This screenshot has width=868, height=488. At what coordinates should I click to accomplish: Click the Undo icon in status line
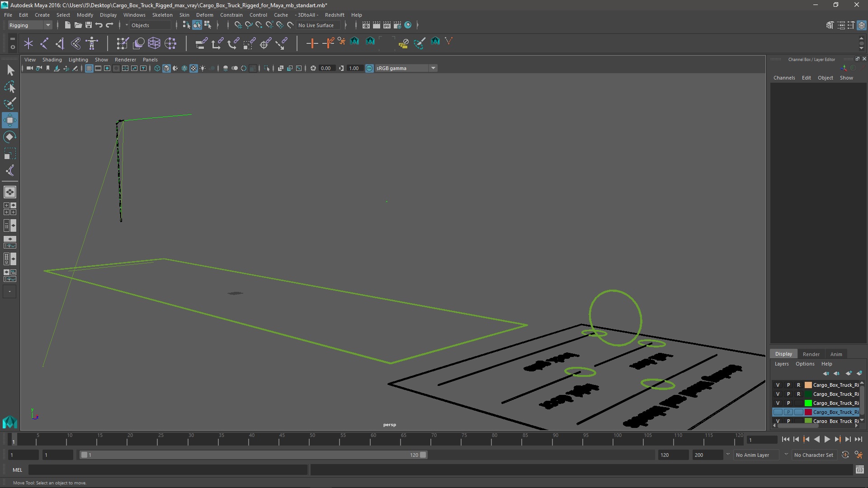[x=99, y=25]
